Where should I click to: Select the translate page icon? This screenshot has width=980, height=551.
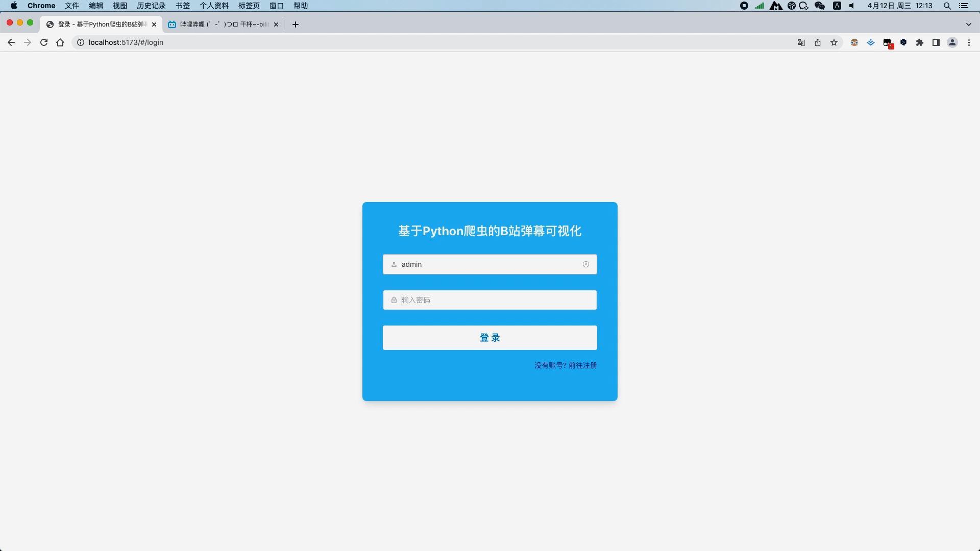click(801, 42)
